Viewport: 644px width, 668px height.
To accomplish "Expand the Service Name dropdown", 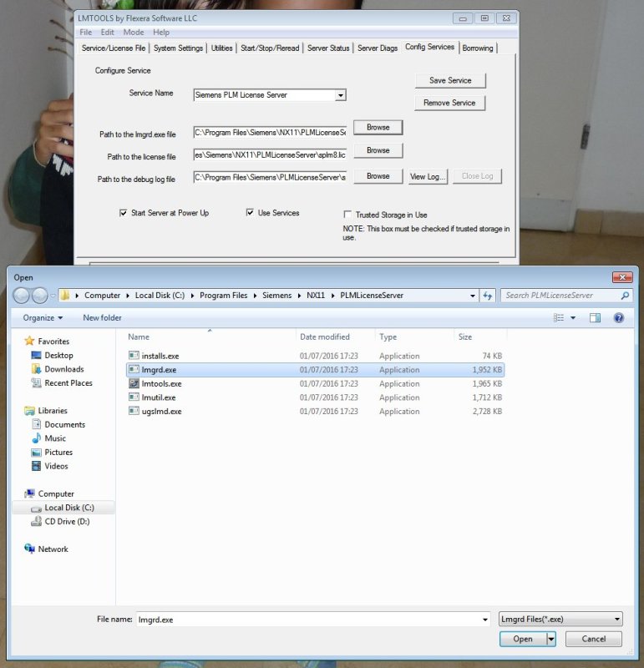I will (340, 95).
